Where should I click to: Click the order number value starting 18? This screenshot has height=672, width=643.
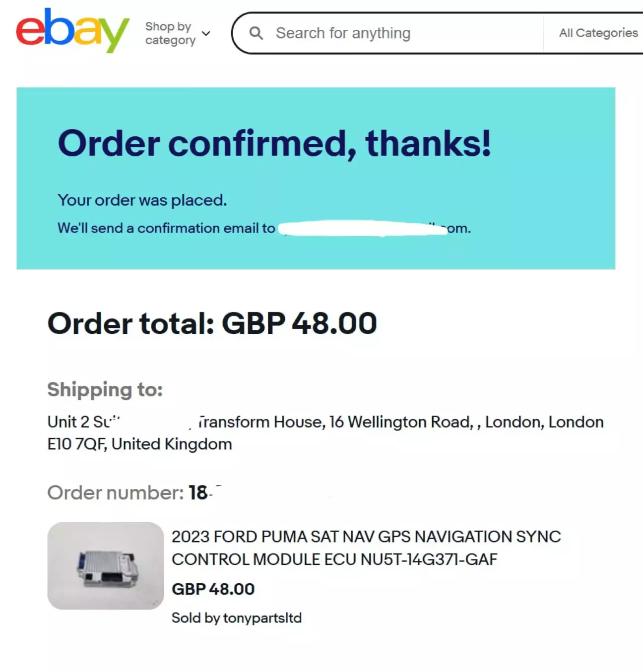[198, 493]
